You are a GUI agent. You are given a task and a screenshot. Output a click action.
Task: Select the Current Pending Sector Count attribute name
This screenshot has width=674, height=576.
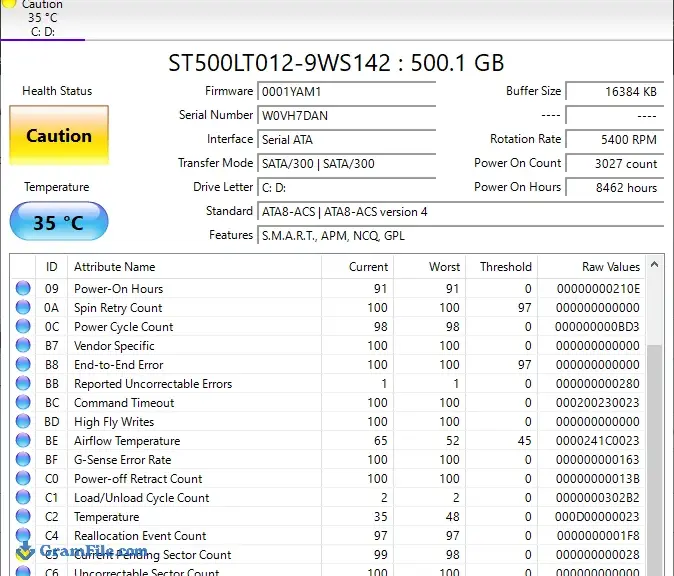153,555
